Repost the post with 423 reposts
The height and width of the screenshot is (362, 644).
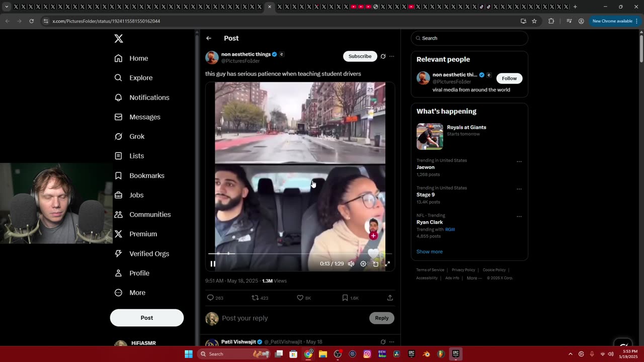point(260,298)
